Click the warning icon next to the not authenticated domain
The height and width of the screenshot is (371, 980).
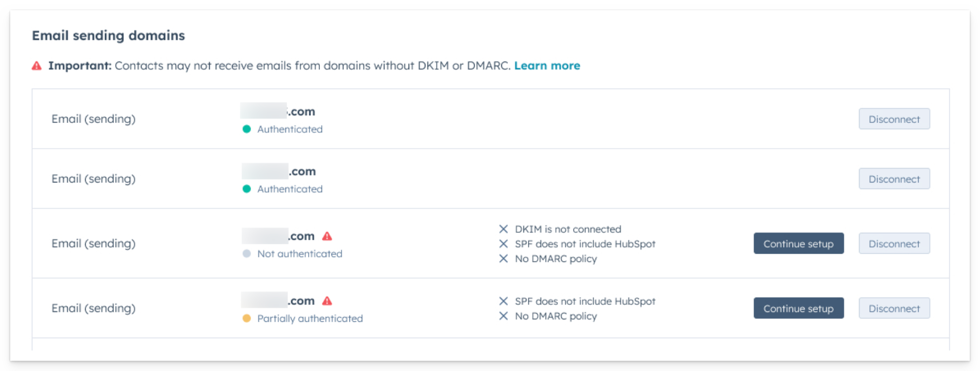(x=329, y=236)
